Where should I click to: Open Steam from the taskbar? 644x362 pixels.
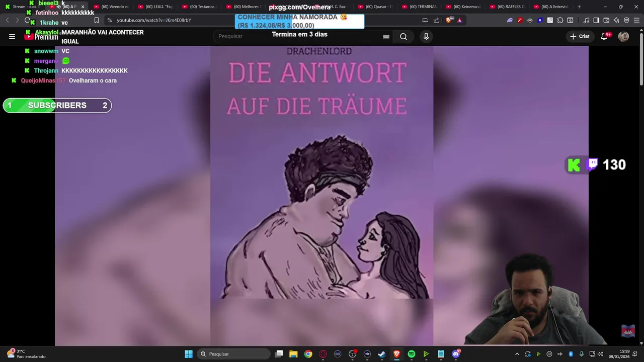382,354
